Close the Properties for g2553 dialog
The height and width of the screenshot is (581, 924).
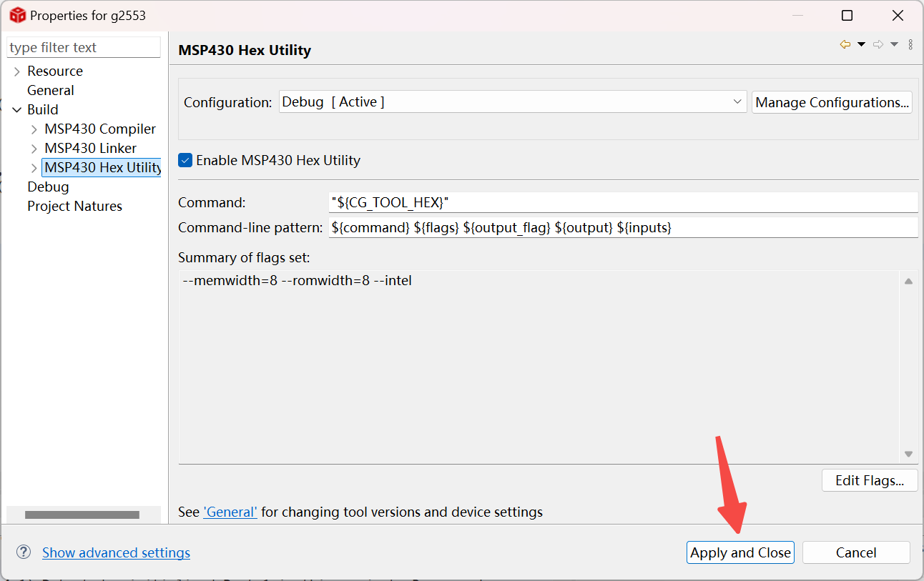click(x=898, y=15)
